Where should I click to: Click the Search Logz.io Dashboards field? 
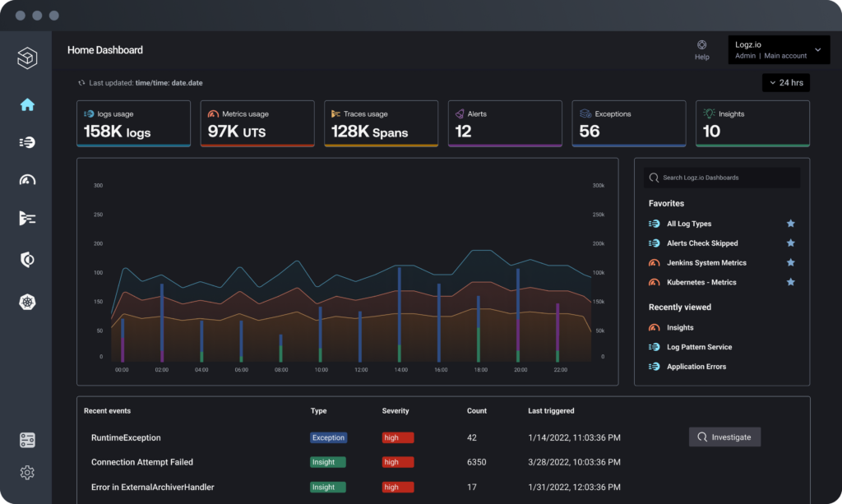pyautogui.click(x=721, y=178)
